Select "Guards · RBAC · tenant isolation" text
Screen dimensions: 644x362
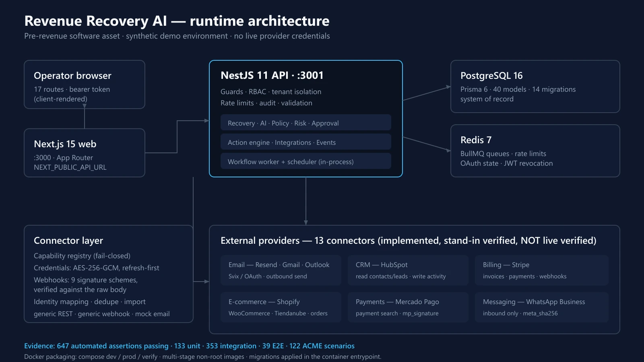click(x=271, y=92)
